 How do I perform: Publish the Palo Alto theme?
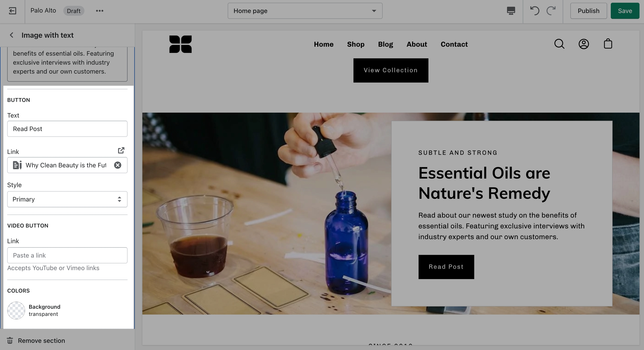(x=588, y=11)
